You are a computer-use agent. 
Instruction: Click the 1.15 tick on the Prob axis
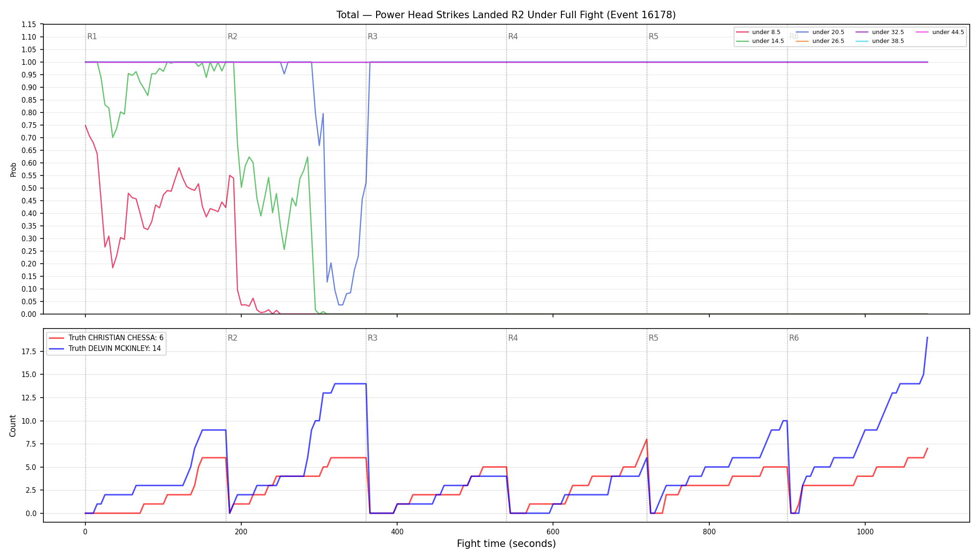point(29,24)
